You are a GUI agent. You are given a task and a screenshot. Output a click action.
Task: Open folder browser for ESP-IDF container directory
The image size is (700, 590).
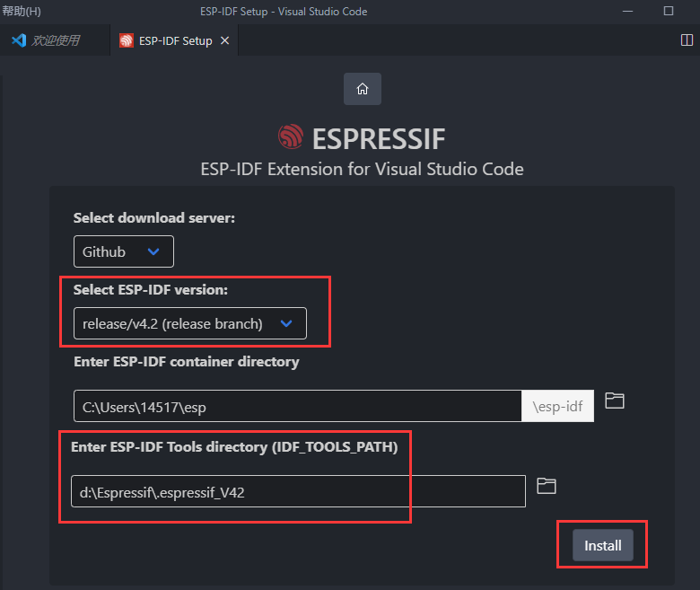coord(614,401)
